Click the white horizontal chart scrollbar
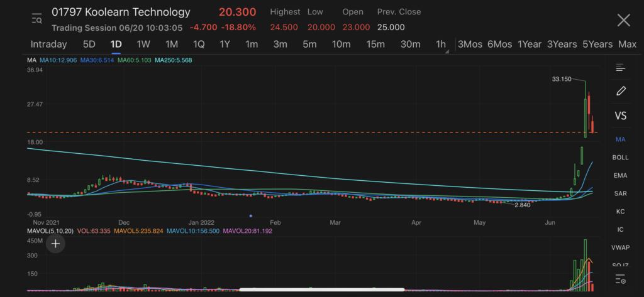The width and height of the screenshot is (644, 297). pyautogui.click(x=322, y=289)
